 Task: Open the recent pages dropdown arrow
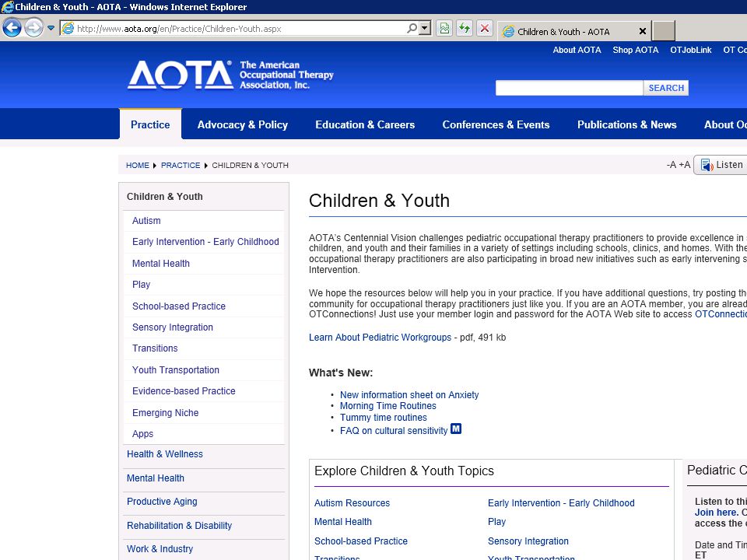click(x=51, y=28)
